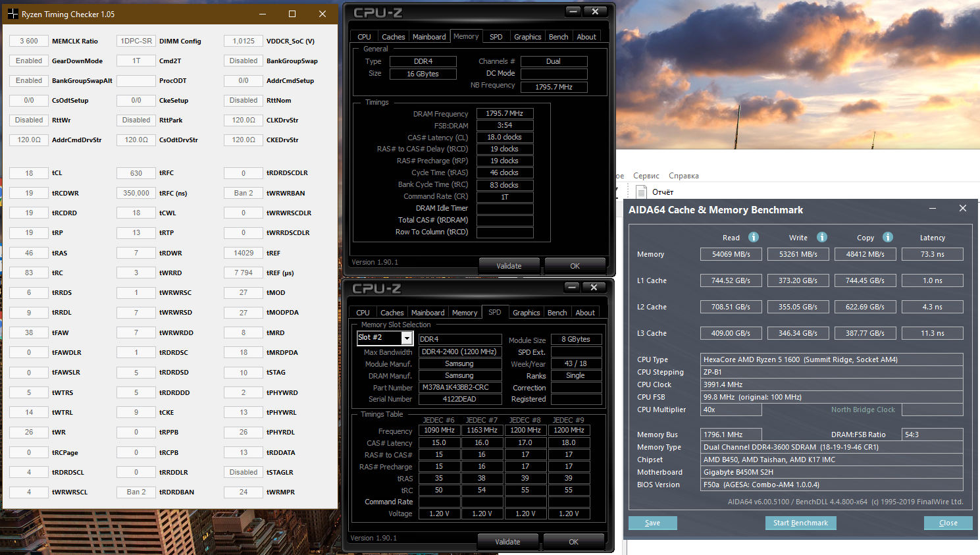
Task: Switch to SPD tab in upper CPU-Z window
Action: [496, 37]
